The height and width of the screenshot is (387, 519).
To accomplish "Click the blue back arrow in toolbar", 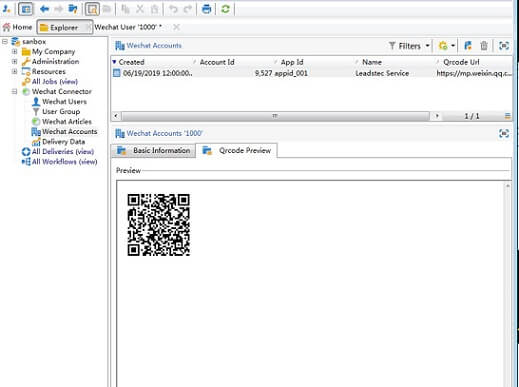I will pos(44,9).
